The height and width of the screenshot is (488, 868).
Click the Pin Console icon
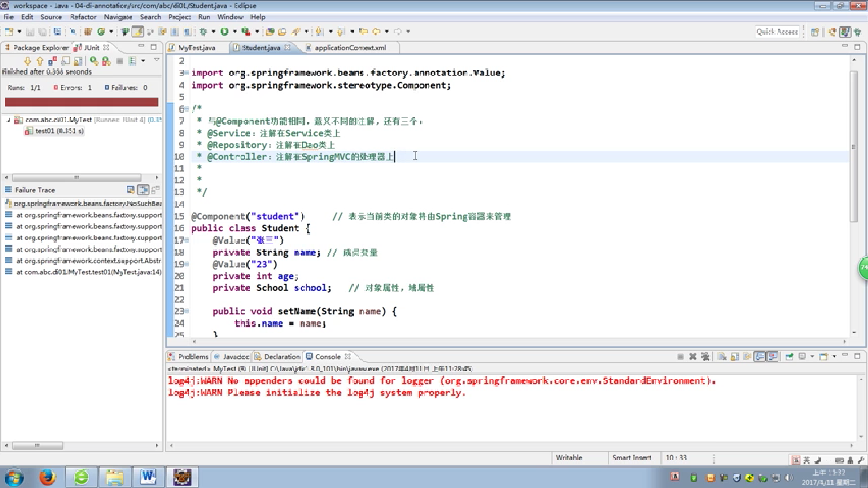789,357
